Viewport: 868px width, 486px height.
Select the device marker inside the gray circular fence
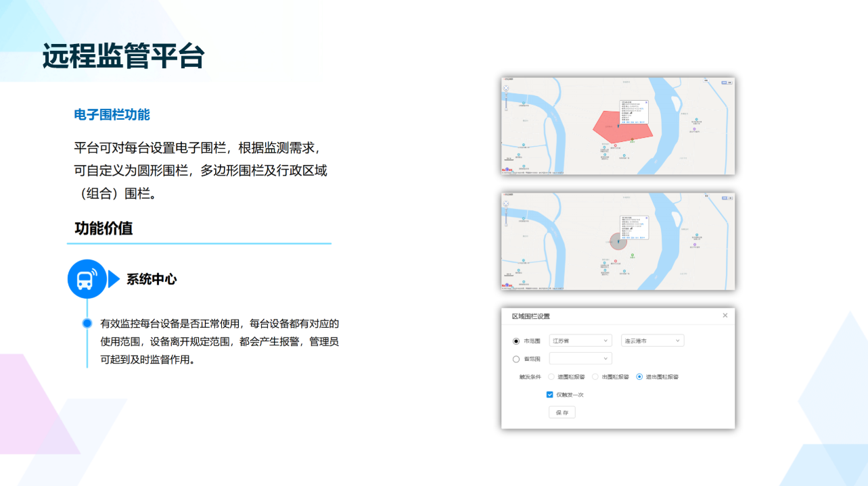click(618, 241)
